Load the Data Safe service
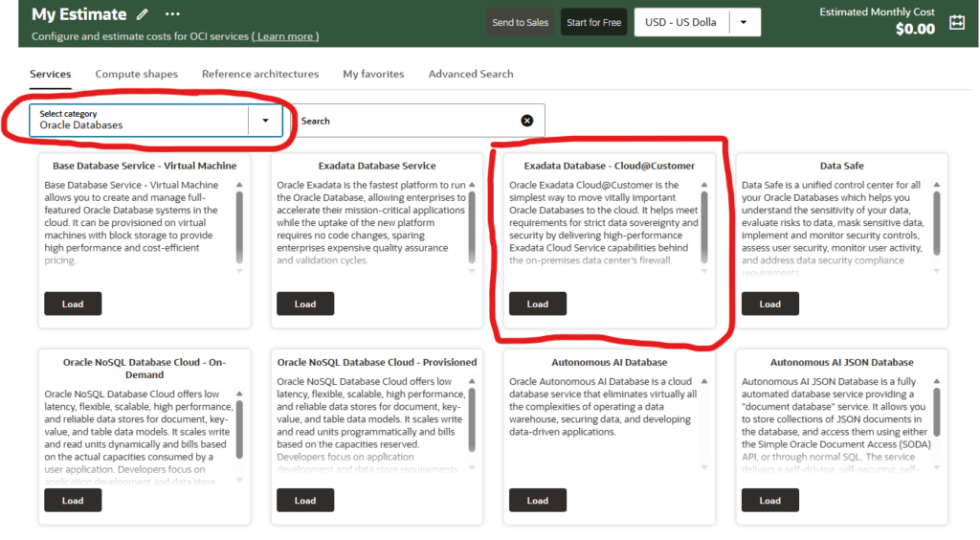This screenshot has height=540, width=980. tap(770, 304)
